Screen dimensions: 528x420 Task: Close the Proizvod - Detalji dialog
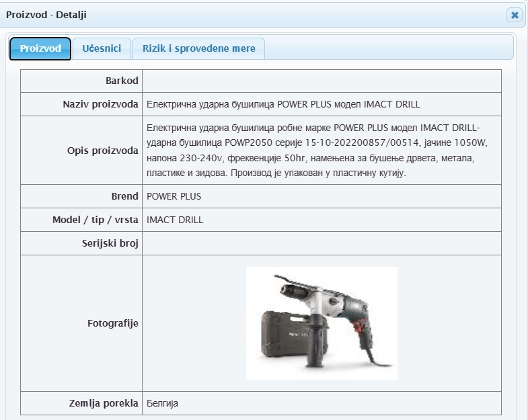click(514, 15)
